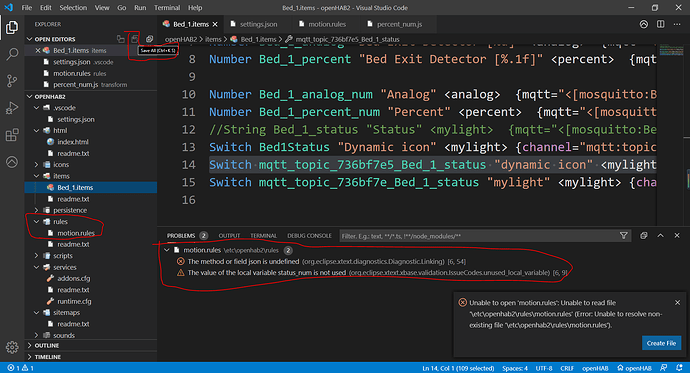Open the Terminal menu
Screen dimensions: 690x373
167,7
